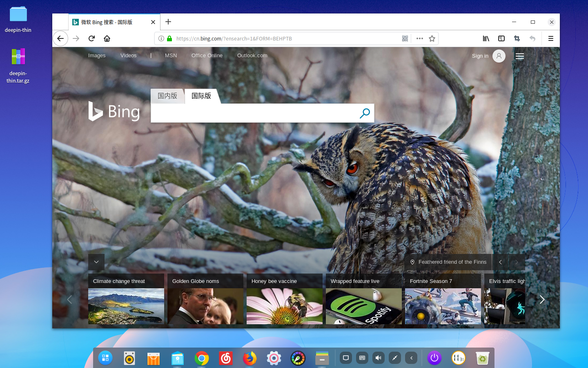Open Feathered friend of the Finns info
588x368 pixels.
(x=448, y=262)
